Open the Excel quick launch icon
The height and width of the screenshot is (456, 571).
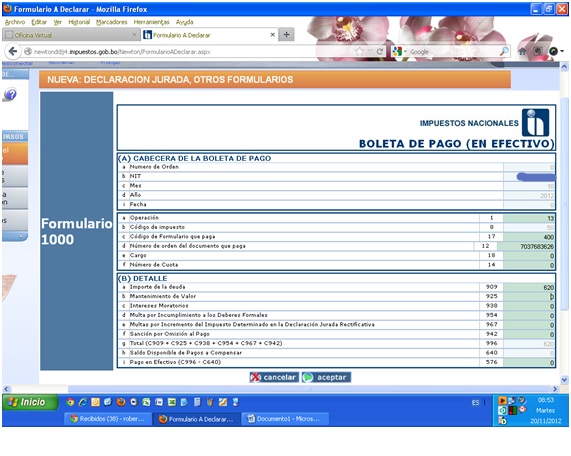point(172,402)
